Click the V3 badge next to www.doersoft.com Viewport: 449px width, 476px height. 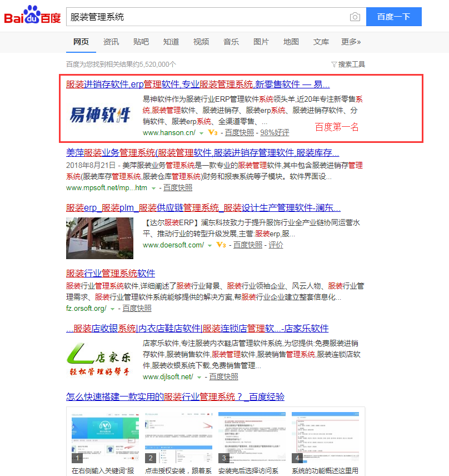(x=221, y=245)
